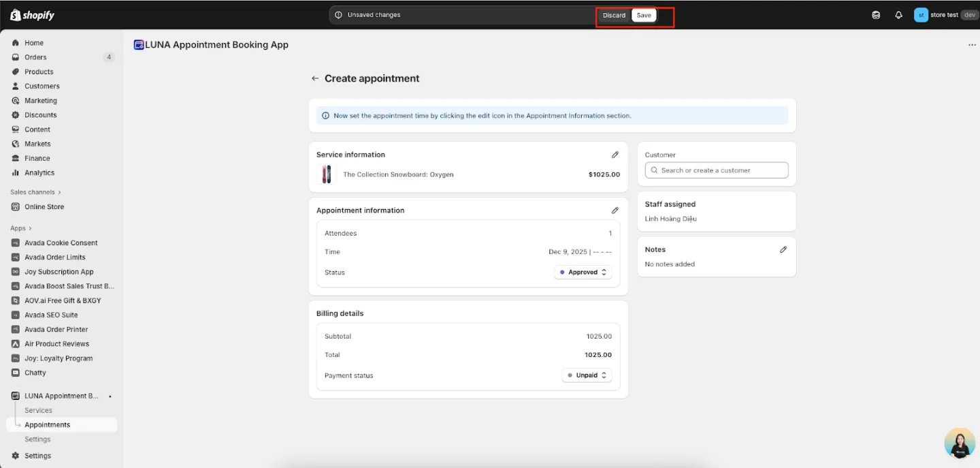Click the Markets globe icon

(16, 144)
